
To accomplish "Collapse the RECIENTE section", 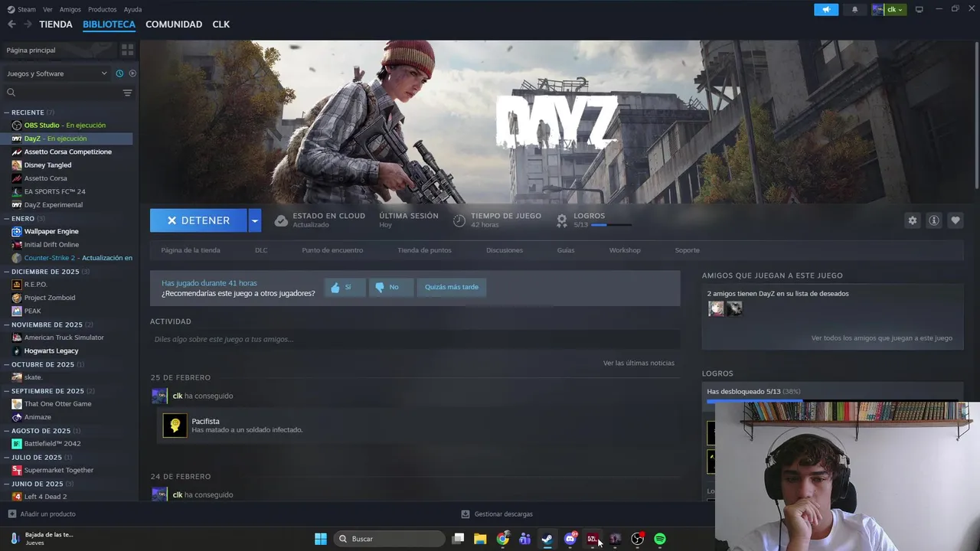I will pos(7,112).
